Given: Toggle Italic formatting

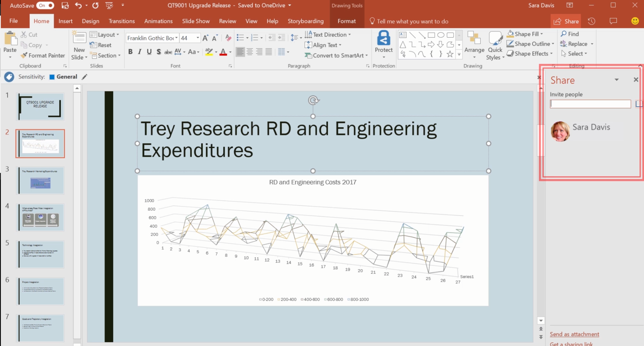Looking at the screenshot, I should click(x=140, y=52).
